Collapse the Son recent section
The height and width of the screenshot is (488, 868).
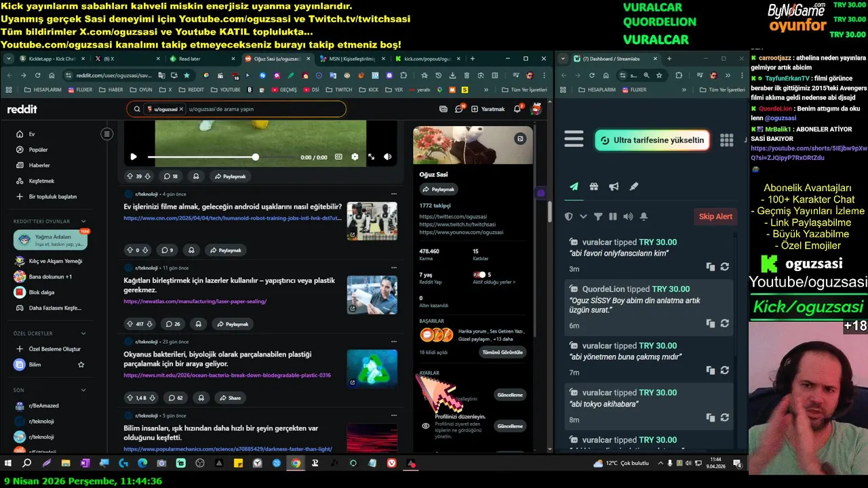pyautogui.click(x=83, y=390)
